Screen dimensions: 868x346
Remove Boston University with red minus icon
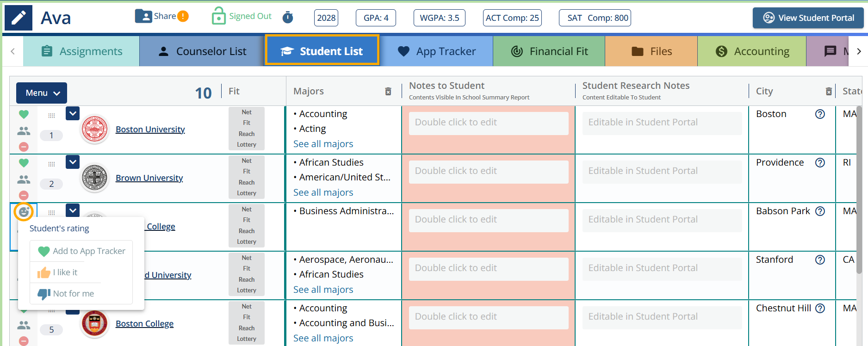tap(24, 147)
